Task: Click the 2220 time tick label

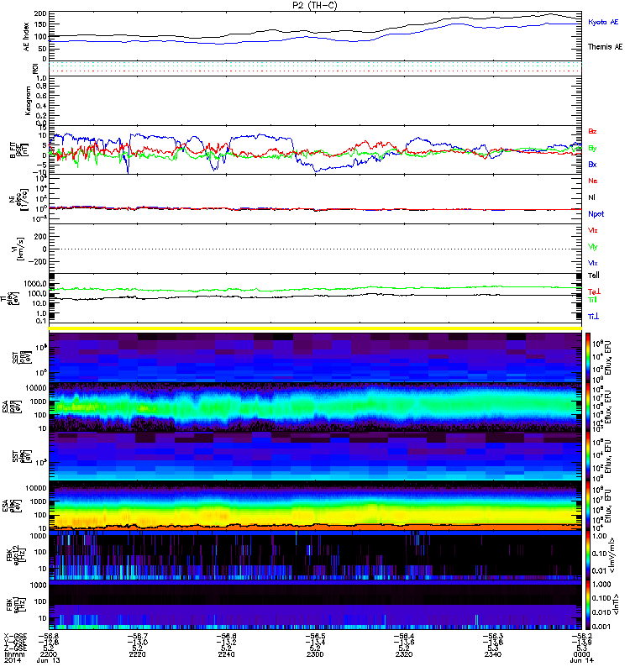Action: tap(137, 654)
